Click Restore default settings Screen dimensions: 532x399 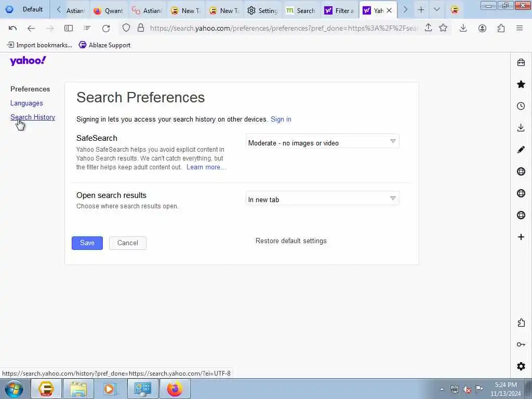291,241
